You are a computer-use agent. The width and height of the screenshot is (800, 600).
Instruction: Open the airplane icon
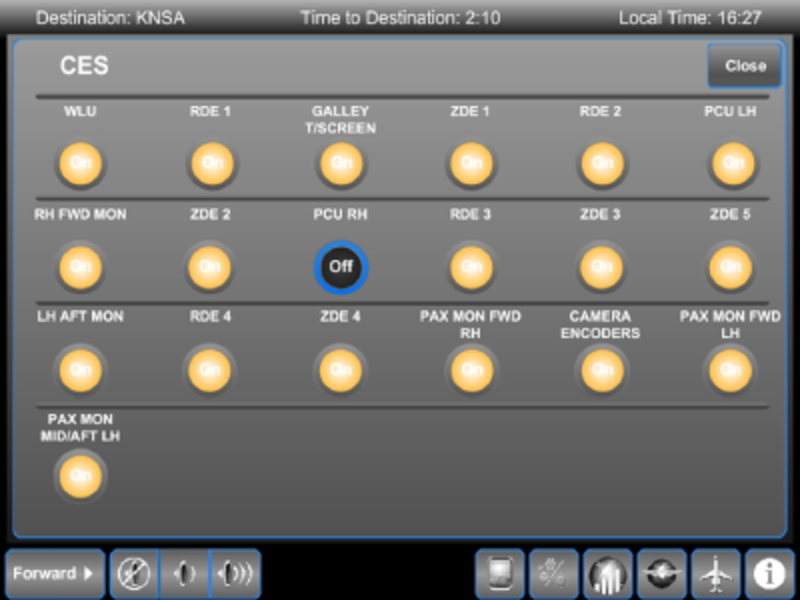point(715,574)
